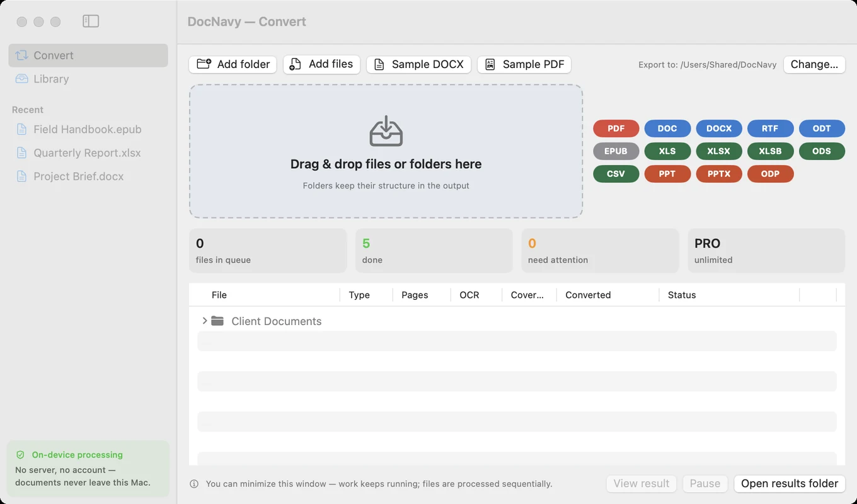Open recent file Project Brief.docx

[88, 176]
